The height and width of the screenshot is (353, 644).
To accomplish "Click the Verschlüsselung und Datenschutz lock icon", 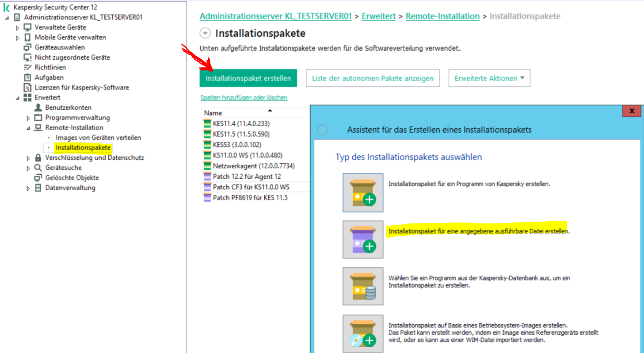I will (38, 158).
